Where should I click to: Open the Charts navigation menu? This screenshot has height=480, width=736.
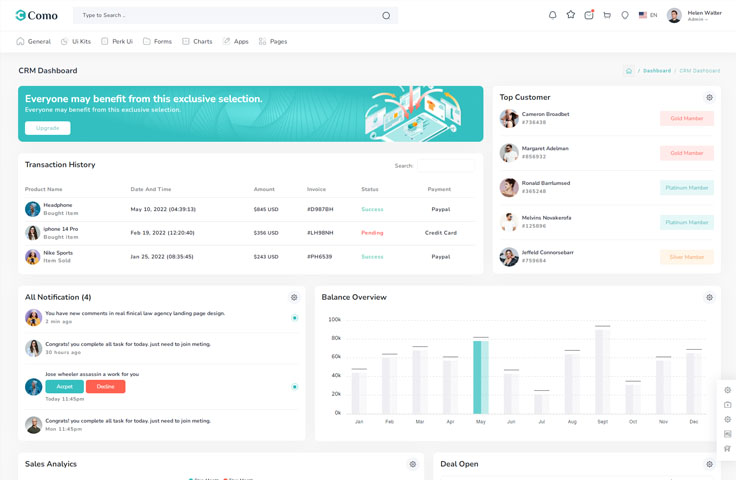point(197,42)
